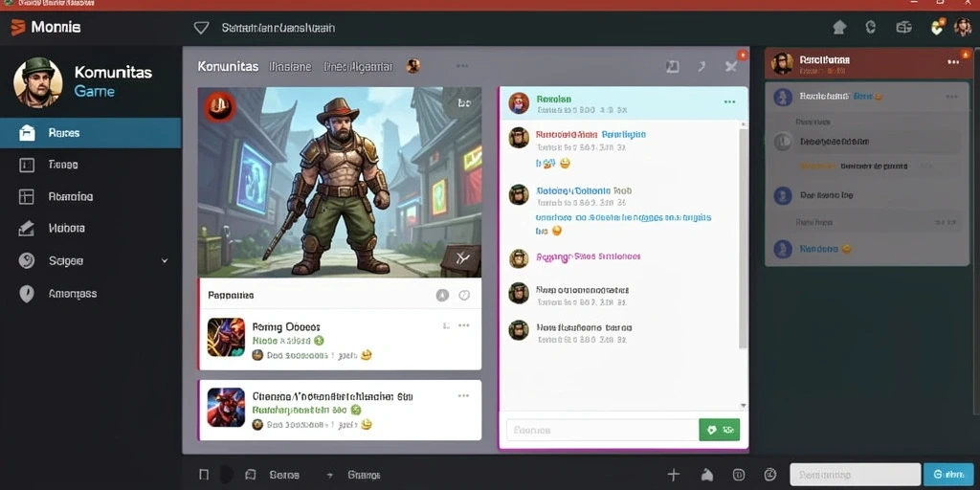Click the small avatar in the main panel header
Screen dimensions: 980x490
point(413,66)
